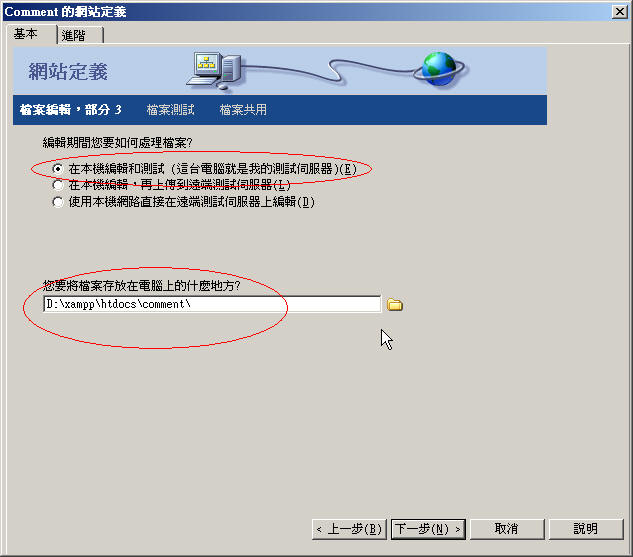Viewport: 633px width, 557px height.
Task: Select the 在本機編輯，再上傳到遠端測試伺服器 radio option
Action: [58, 185]
